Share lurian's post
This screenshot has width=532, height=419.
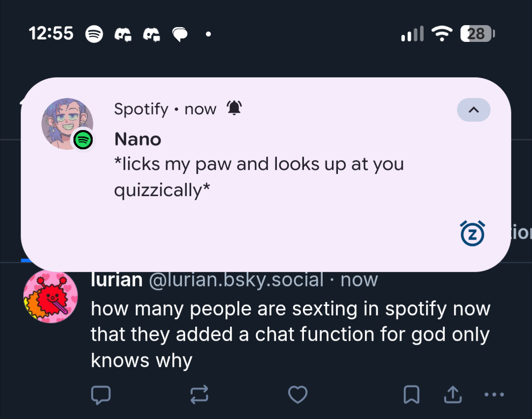pyautogui.click(x=453, y=394)
